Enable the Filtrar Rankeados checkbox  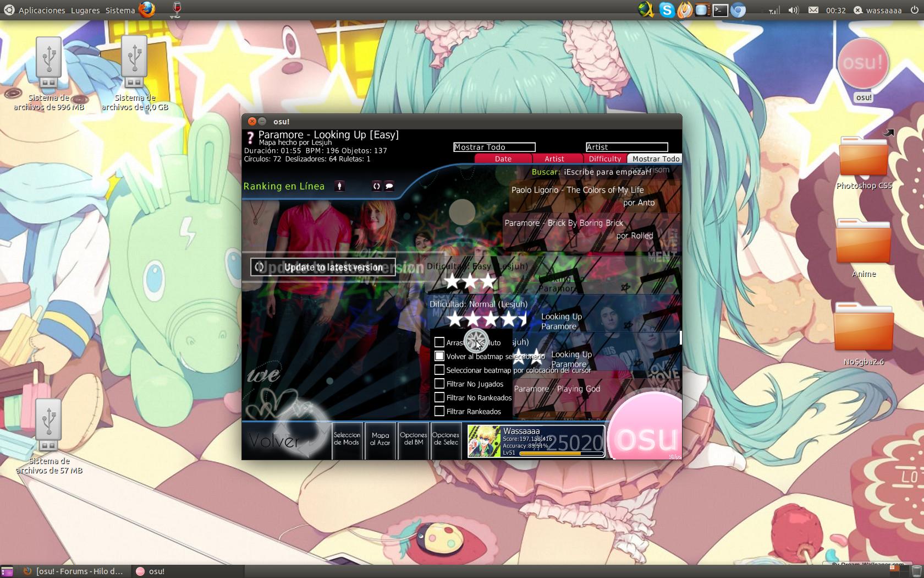coord(439,411)
